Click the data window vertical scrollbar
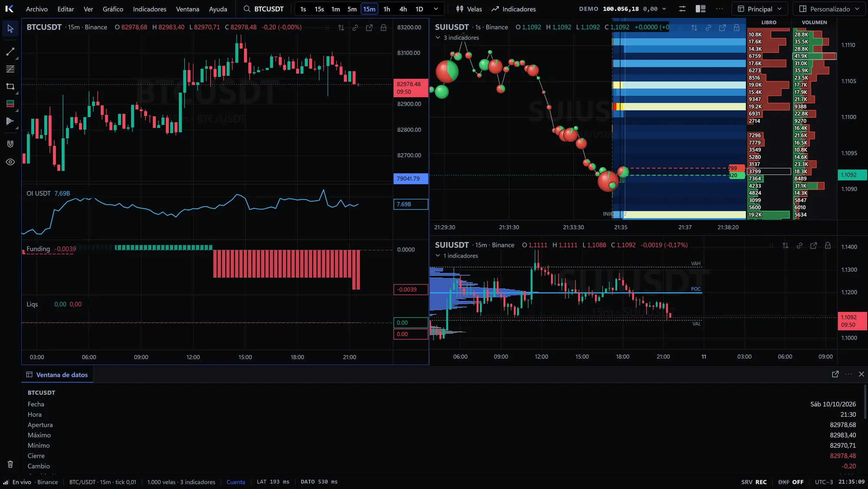The image size is (868, 489). [x=865, y=402]
